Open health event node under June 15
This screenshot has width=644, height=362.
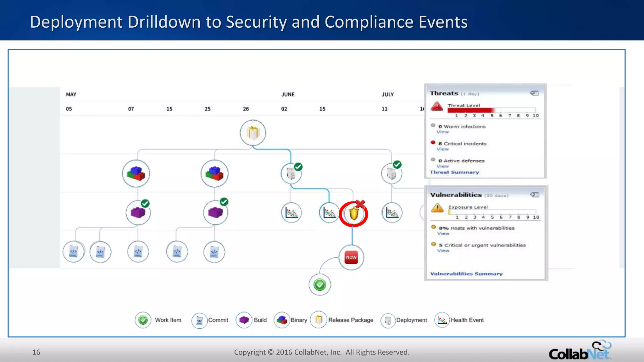pos(329,213)
